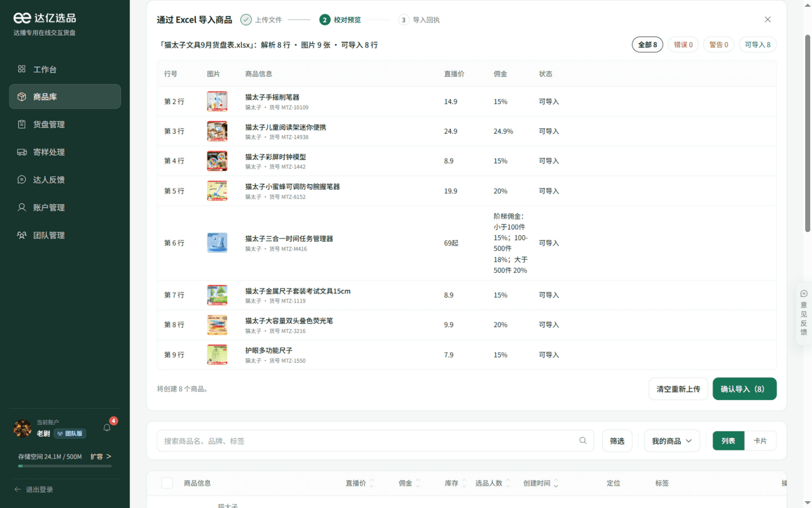Viewport: 812px width, 508px height.
Task: Click thumbnail of 猫太子大容量双头叠色荧光笔
Action: click(x=217, y=325)
